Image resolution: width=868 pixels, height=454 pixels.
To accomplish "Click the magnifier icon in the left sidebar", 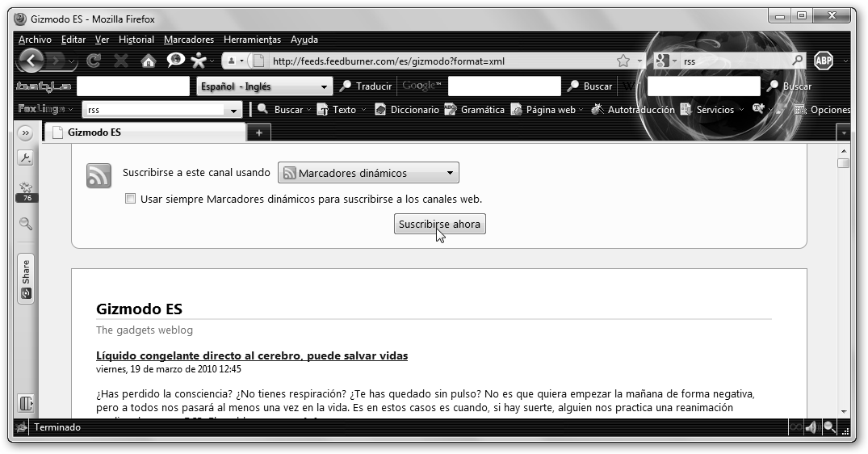I will coord(26,224).
